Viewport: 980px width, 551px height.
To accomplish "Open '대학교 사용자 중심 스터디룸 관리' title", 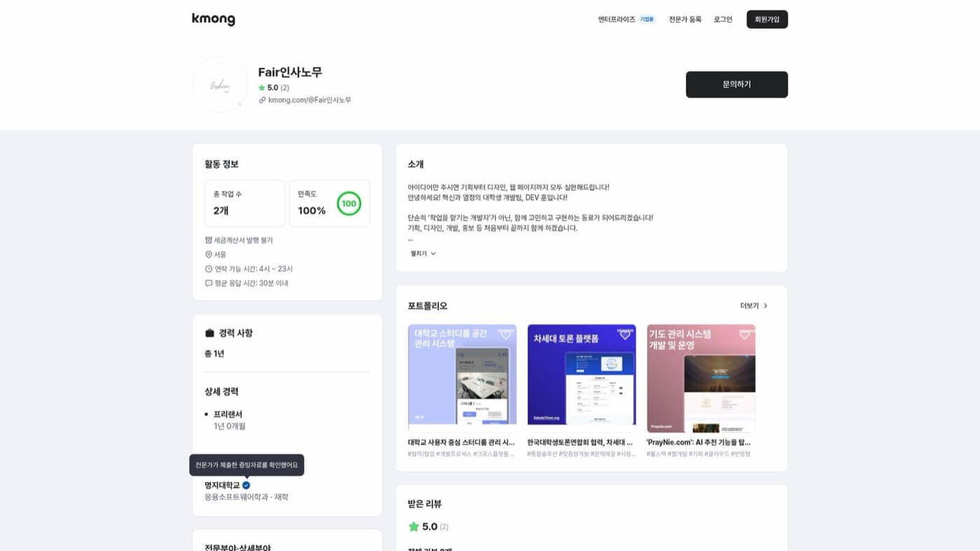I will [x=462, y=442].
